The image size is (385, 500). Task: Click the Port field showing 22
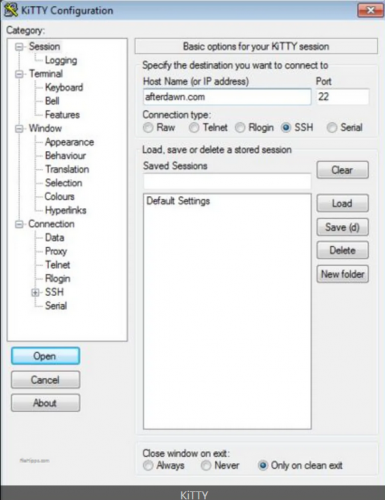(x=343, y=97)
